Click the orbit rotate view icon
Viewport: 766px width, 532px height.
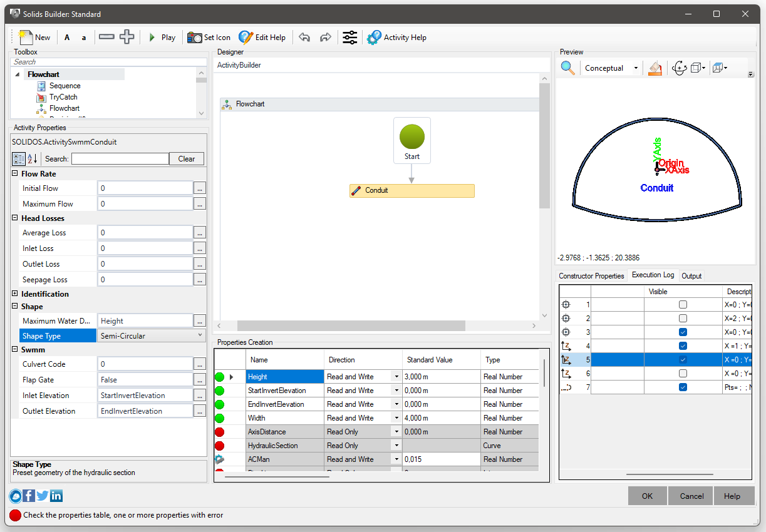click(679, 68)
